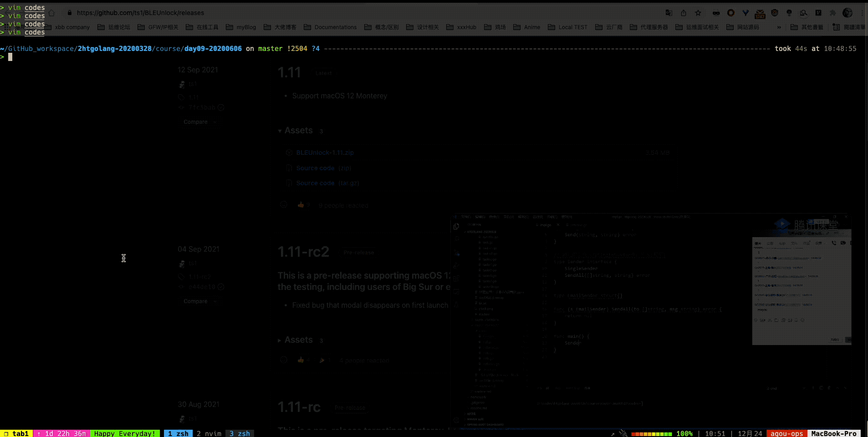Open the xbb company bookmark folder
868x437 pixels.
point(68,27)
